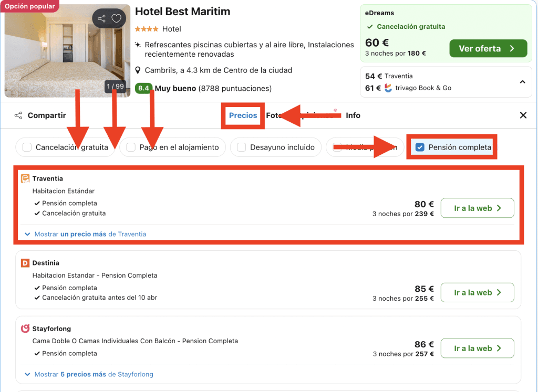The height and width of the screenshot is (392, 538).
Task: Enable the Cancelación gratuita filter checkbox
Action: (27, 147)
